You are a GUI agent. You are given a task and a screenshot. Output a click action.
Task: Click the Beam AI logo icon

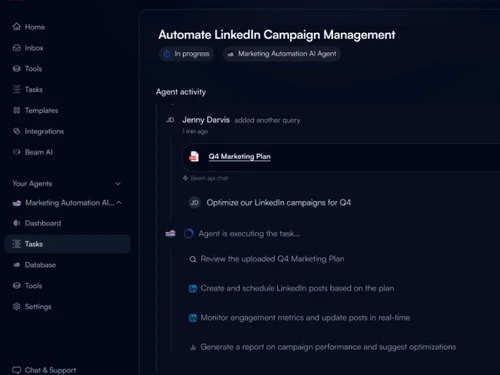point(17,152)
